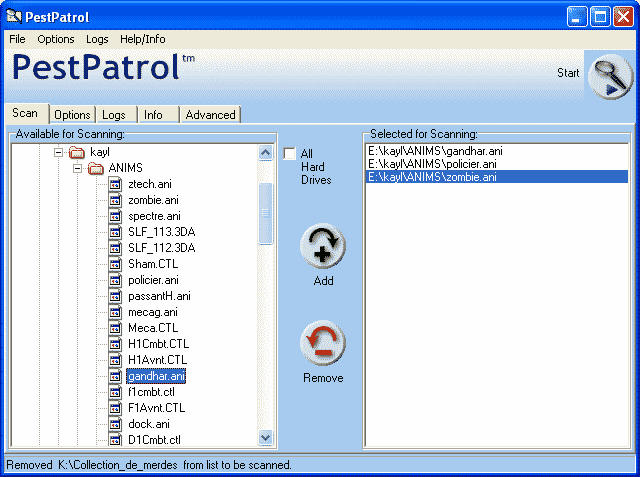Open the Help/Info menu
Screen dimensions: 640x477
[142, 39]
